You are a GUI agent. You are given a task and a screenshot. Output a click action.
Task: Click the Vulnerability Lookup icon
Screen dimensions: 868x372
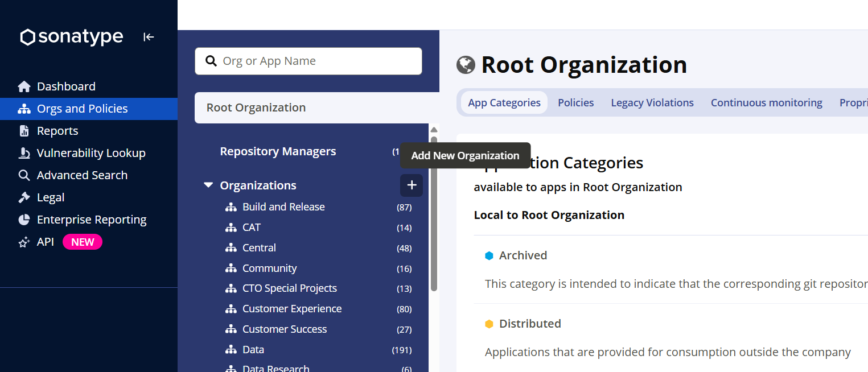coord(24,153)
